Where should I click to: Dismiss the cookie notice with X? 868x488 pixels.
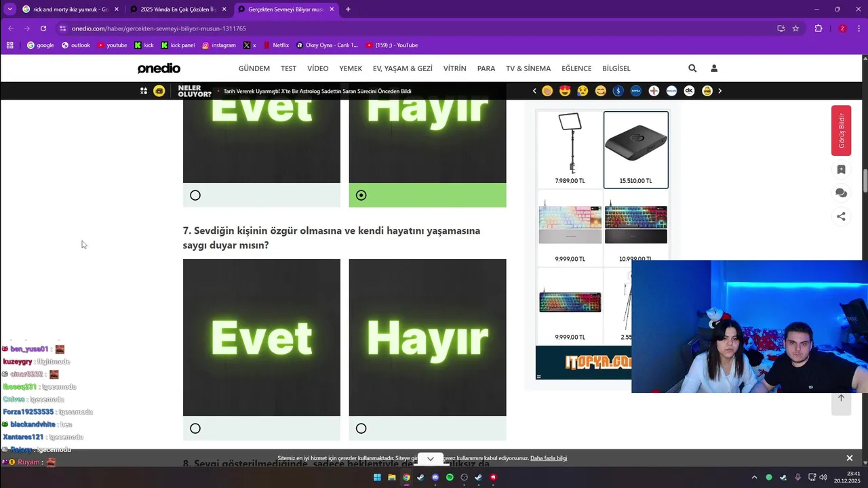[850, 458]
